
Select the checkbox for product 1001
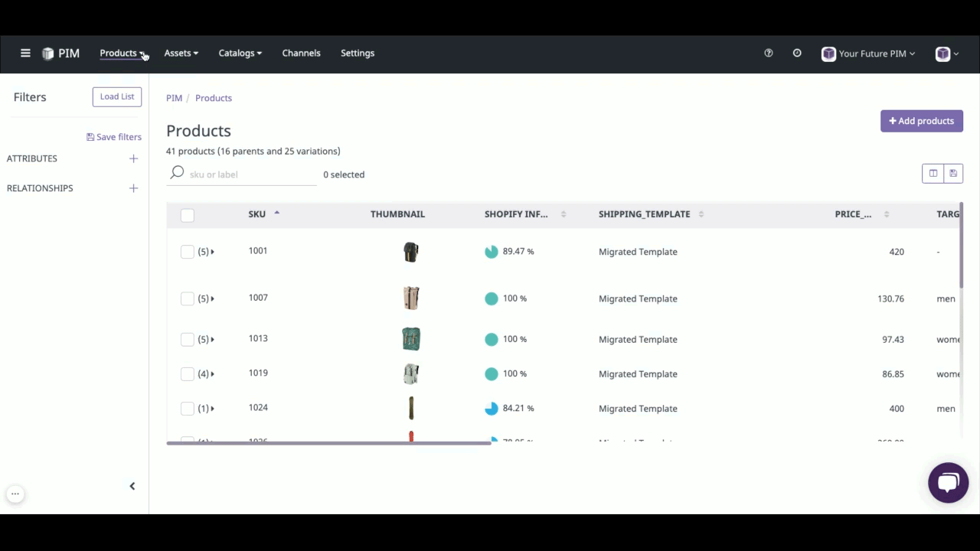[187, 251]
